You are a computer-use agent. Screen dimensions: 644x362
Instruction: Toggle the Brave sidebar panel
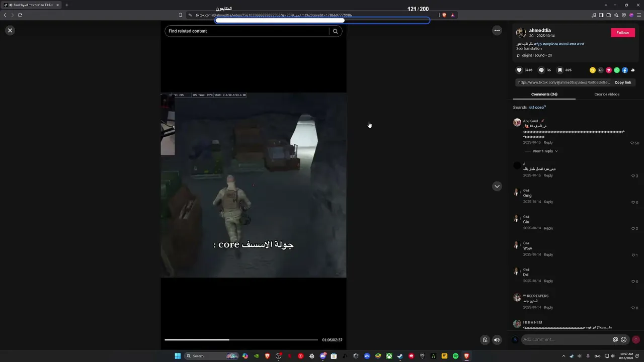[601, 15]
